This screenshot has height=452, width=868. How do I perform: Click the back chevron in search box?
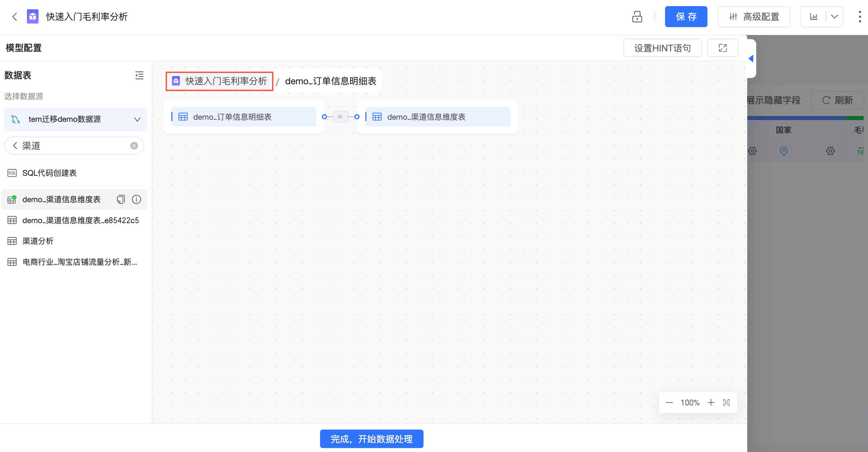tap(15, 146)
